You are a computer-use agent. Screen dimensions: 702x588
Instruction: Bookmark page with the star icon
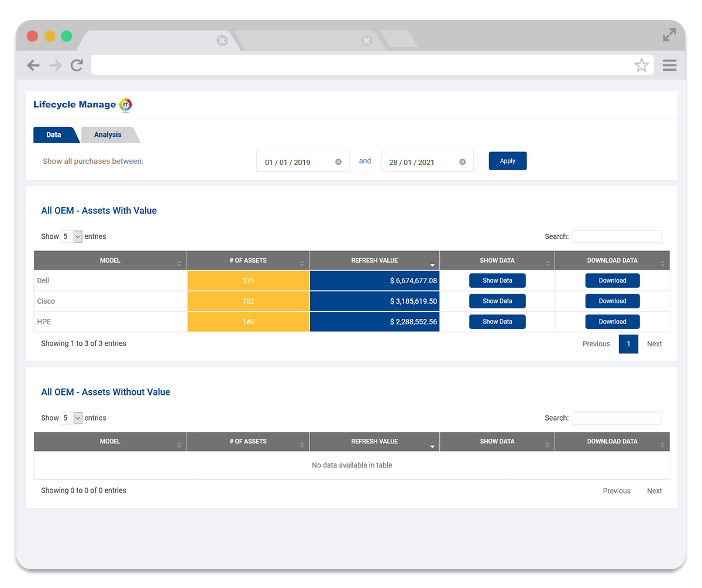coord(641,65)
